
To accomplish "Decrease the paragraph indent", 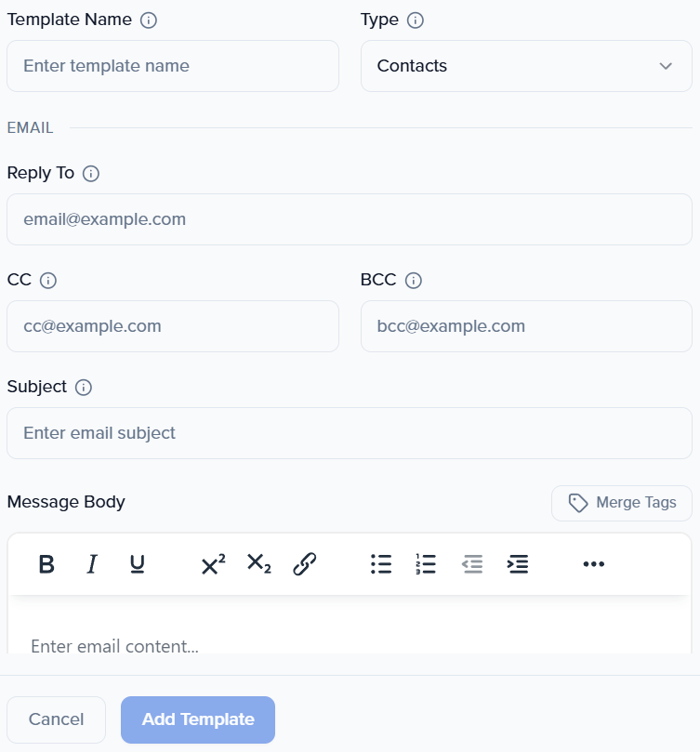I will pos(472,563).
